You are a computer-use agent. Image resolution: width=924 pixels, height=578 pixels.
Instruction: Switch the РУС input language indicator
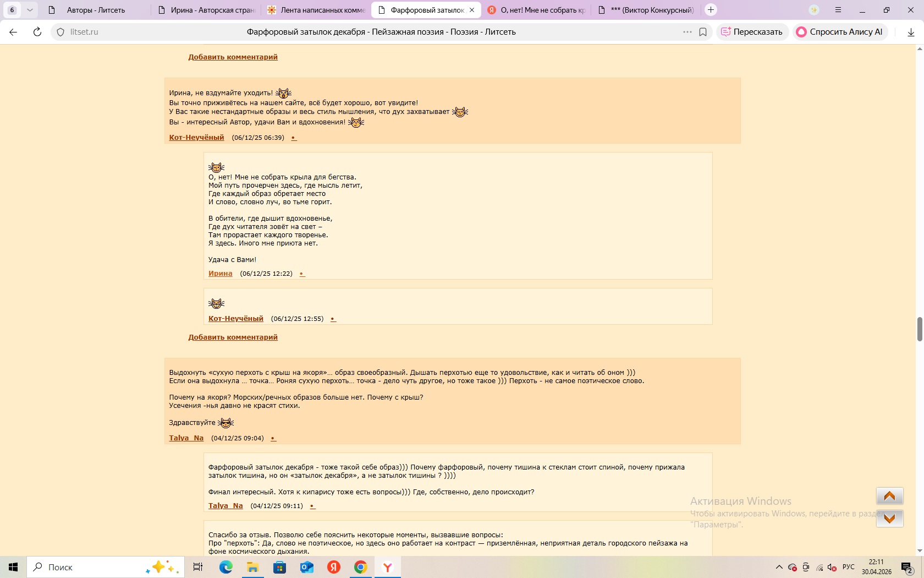coord(849,567)
